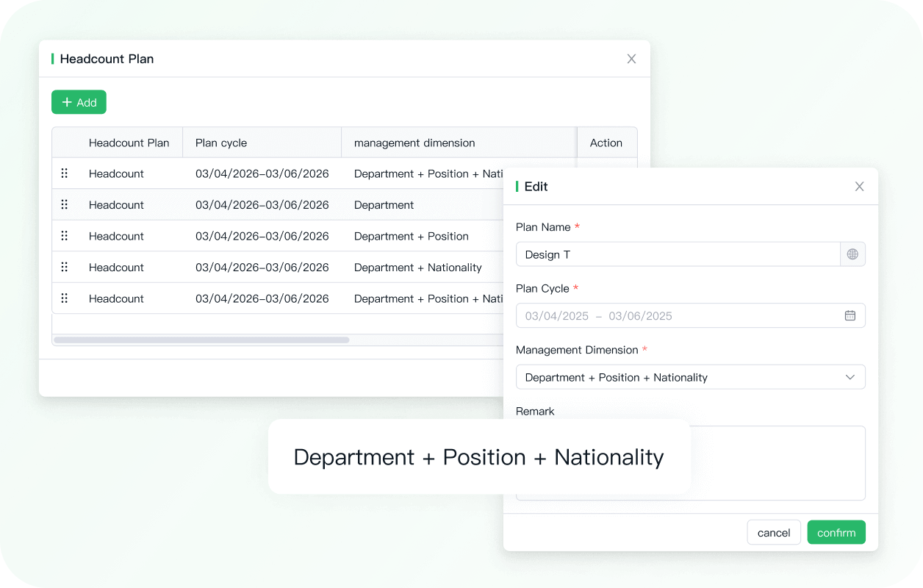The image size is (923, 588).
Task: Click the table's horizontal scrollbar
Action: click(201, 340)
